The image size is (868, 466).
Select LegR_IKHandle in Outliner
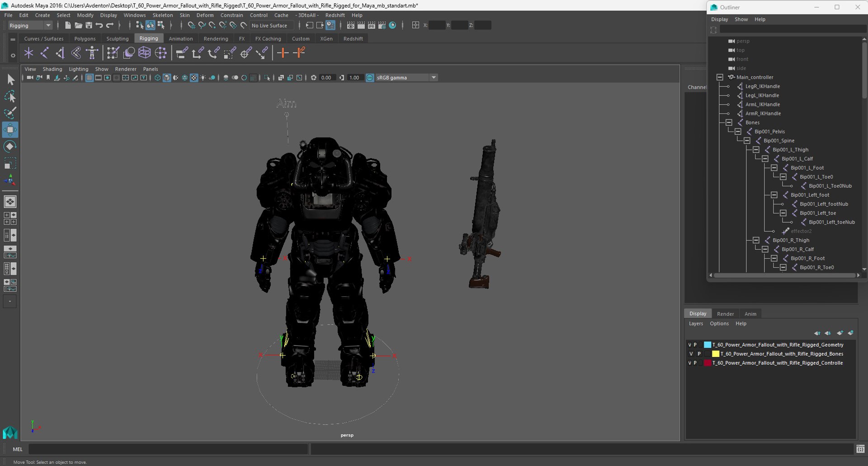tap(762, 86)
